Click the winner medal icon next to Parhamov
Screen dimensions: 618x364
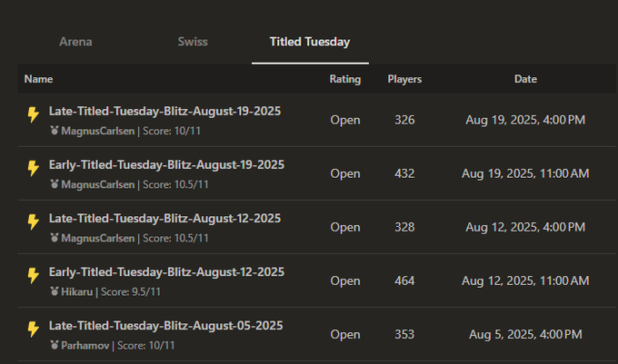[55, 345]
